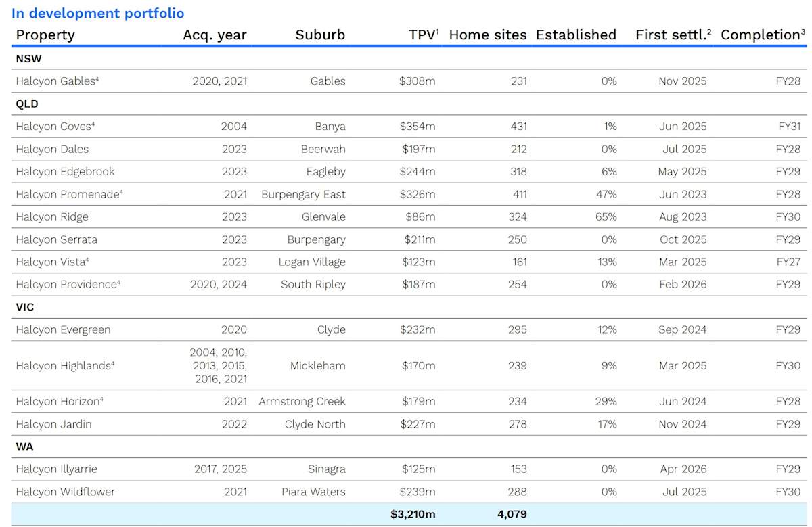Select the total TPV value $3,210m
Image resolution: width=812 pixels, height=527 pixels.
413,514
